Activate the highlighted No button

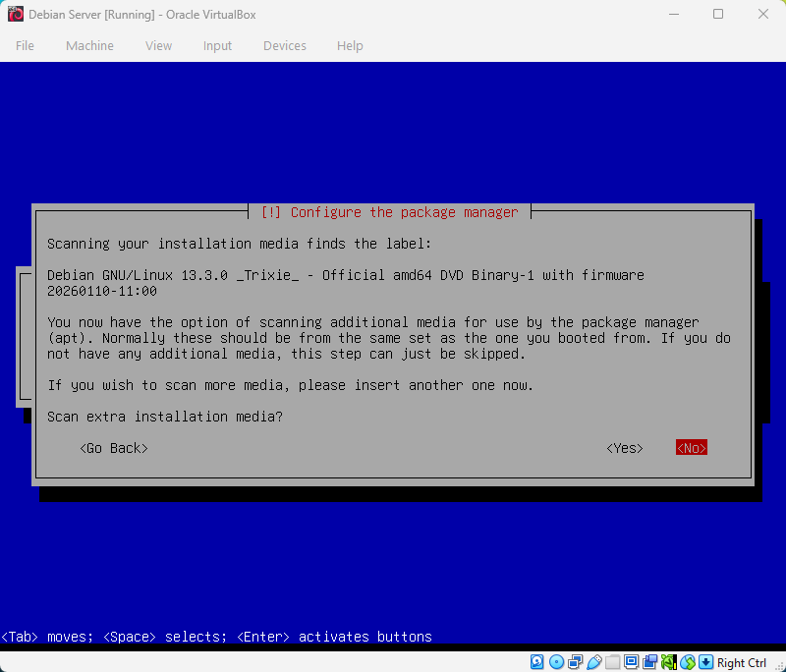pyautogui.click(x=691, y=447)
